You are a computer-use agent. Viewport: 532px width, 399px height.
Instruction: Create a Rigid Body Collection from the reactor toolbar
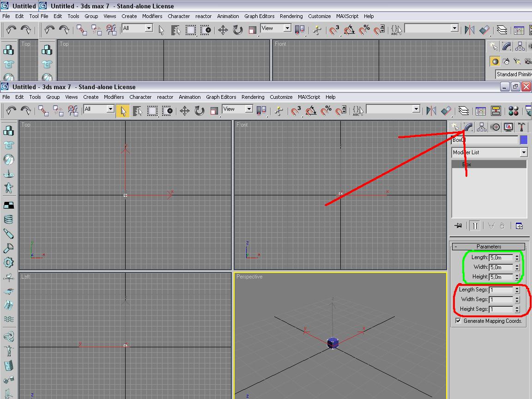click(8, 131)
